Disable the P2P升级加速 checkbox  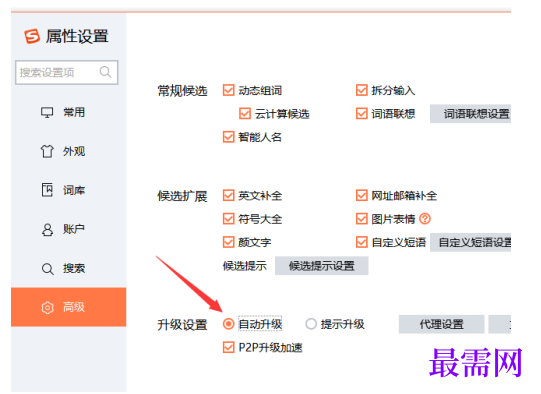pos(228,347)
